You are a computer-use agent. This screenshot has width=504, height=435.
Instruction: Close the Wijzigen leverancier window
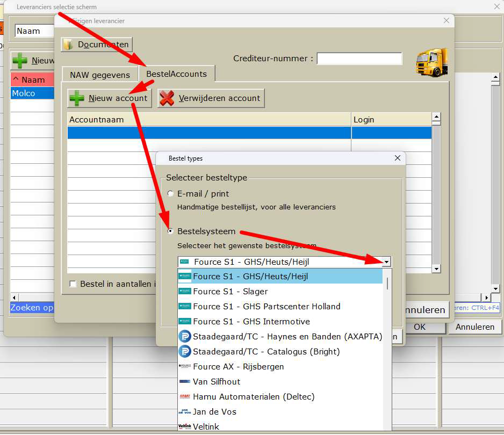447,20
